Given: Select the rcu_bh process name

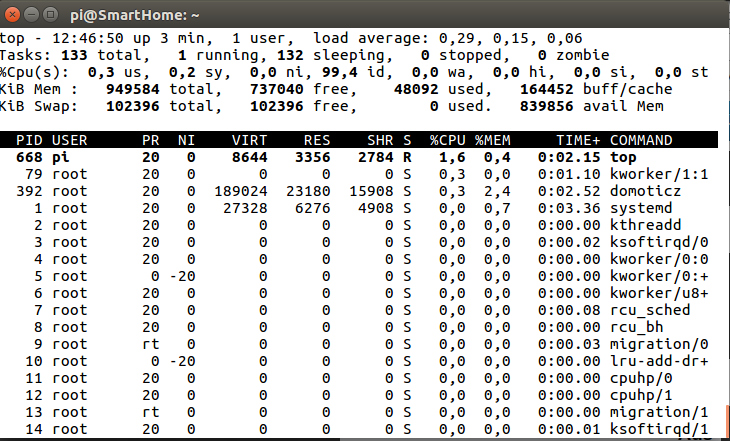Looking at the screenshot, I should pos(636,327).
